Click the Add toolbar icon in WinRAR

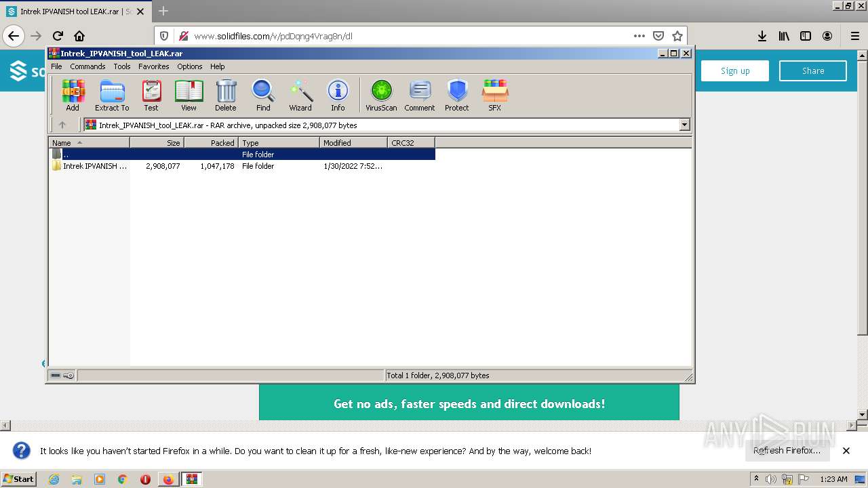click(x=73, y=95)
